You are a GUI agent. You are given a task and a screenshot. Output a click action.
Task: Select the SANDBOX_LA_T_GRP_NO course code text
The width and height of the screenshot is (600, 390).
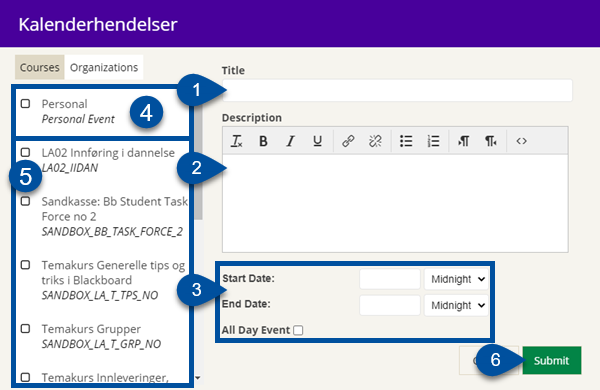pos(101,344)
